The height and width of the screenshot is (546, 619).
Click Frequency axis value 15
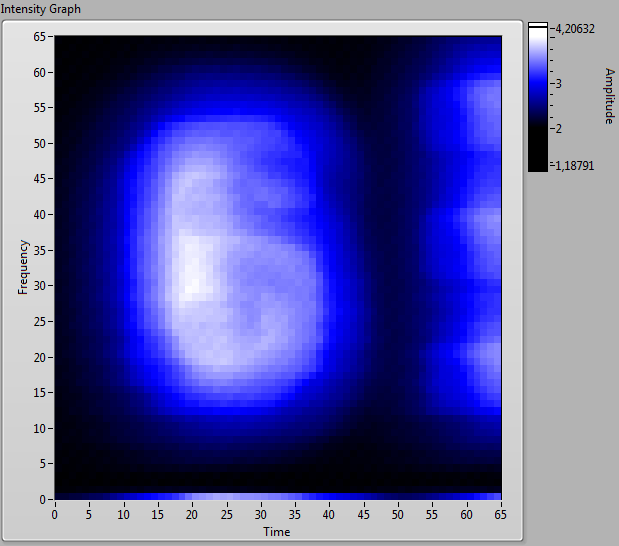(x=39, y=393)
